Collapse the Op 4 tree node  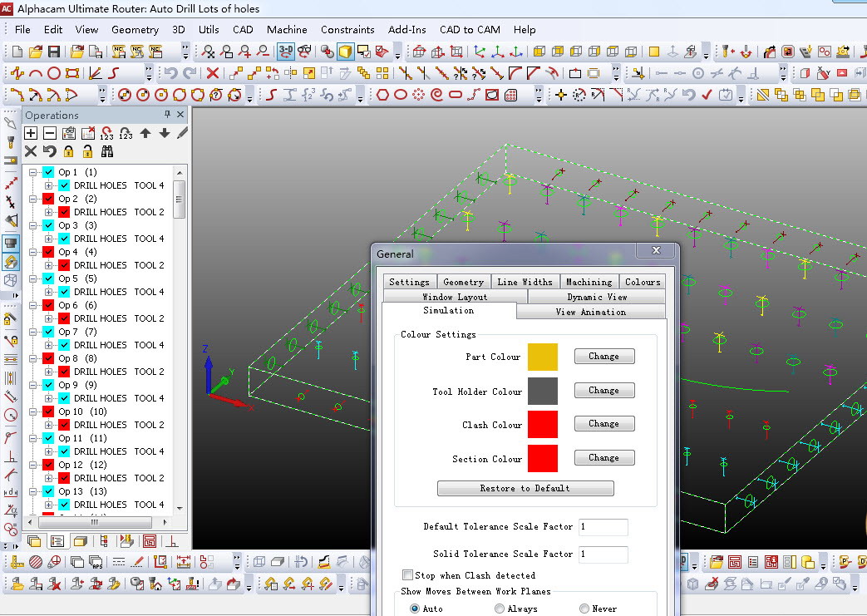pos(33,252)
